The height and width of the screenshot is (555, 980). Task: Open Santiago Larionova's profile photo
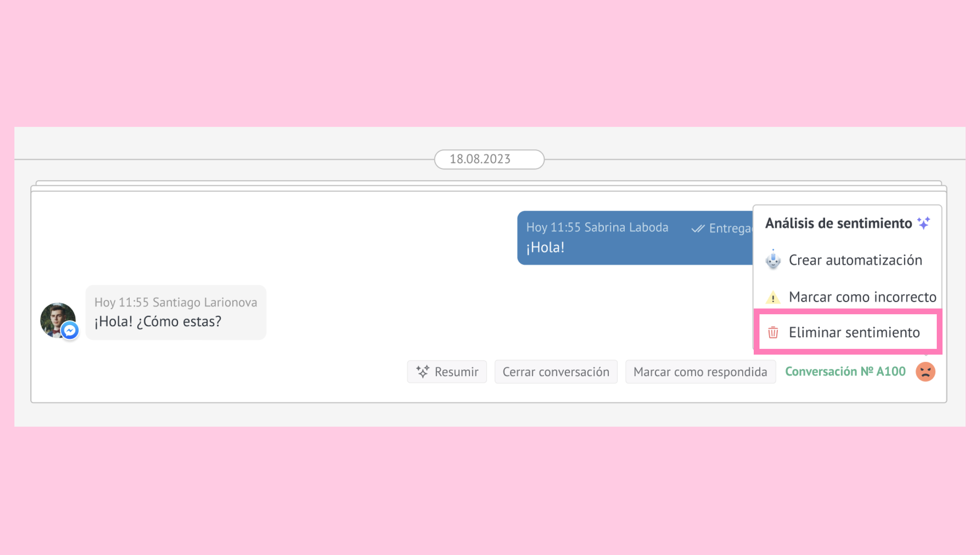click(x=58, y=320)
